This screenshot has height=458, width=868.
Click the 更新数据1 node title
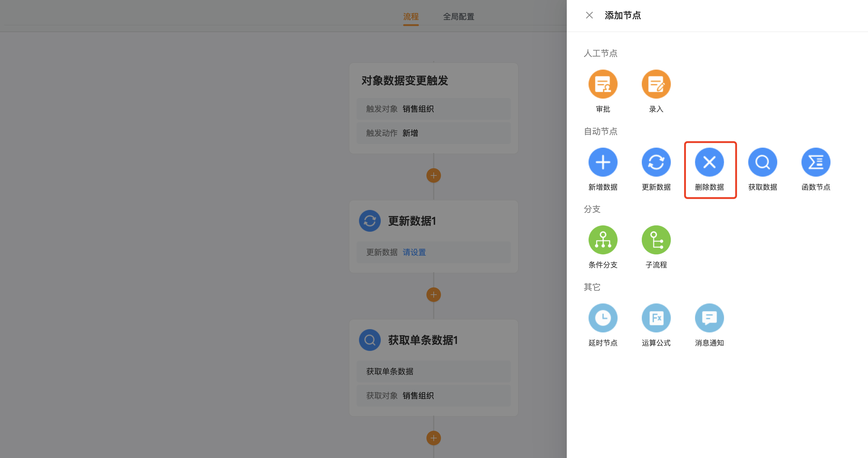(x=412, y=221)
